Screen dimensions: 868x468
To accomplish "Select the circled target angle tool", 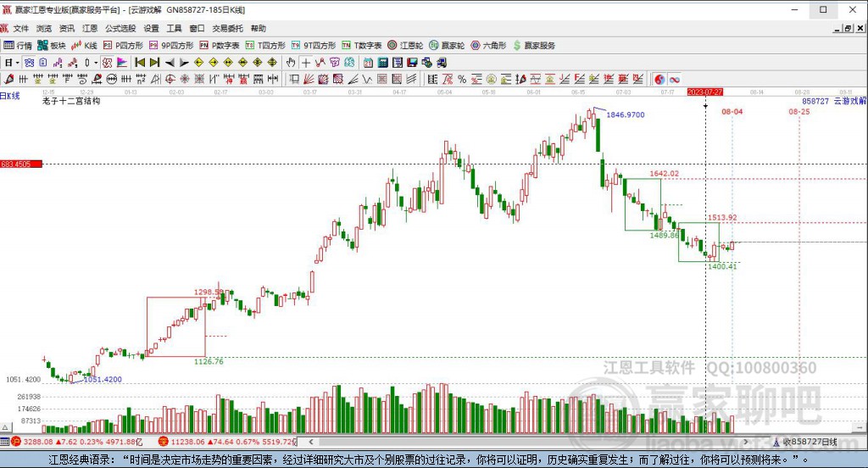I will 170,79.
